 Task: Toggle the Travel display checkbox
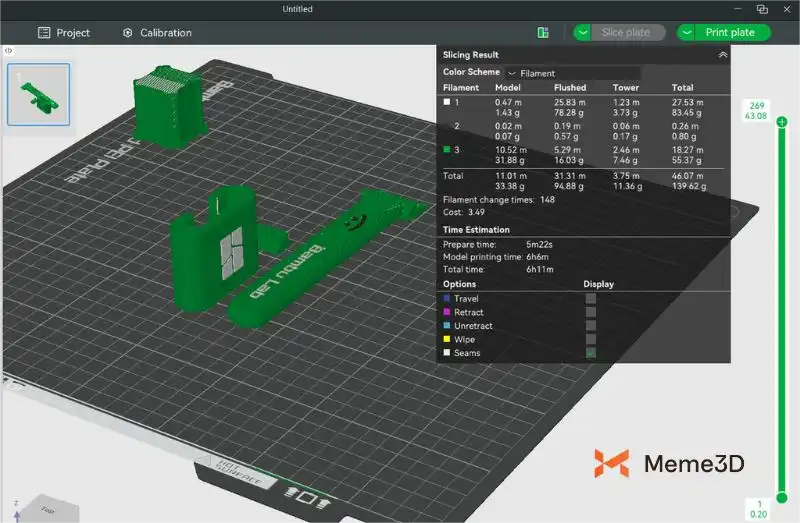pyautogui.click(x=591, y=298)
